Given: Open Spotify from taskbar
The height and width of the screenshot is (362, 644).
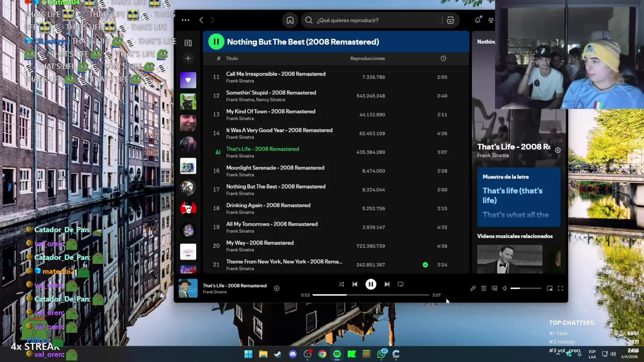Looking at the screenshot, I should pos(337,354).
